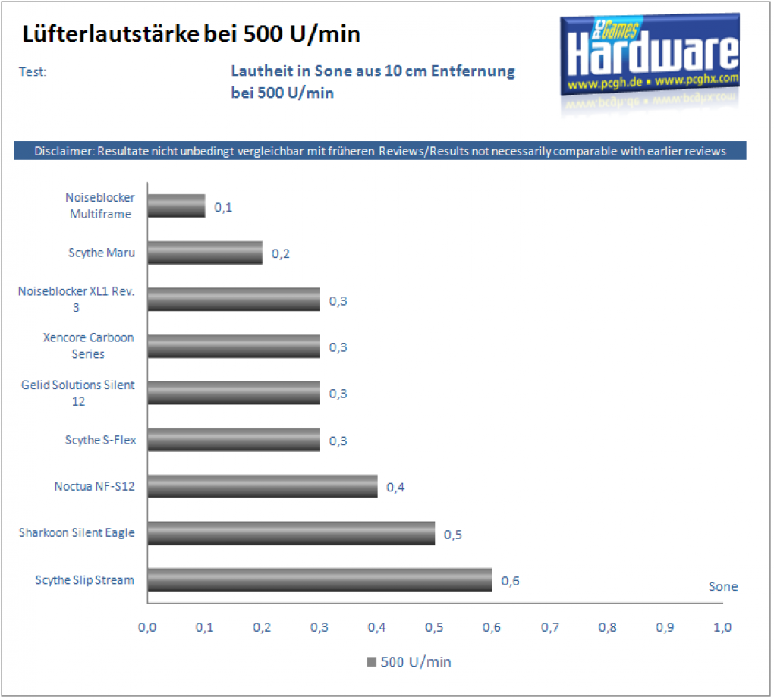Screen dimensions: 774x700
Task: Click the Noctua NF-S12 bar
Action: coord(263,487)
